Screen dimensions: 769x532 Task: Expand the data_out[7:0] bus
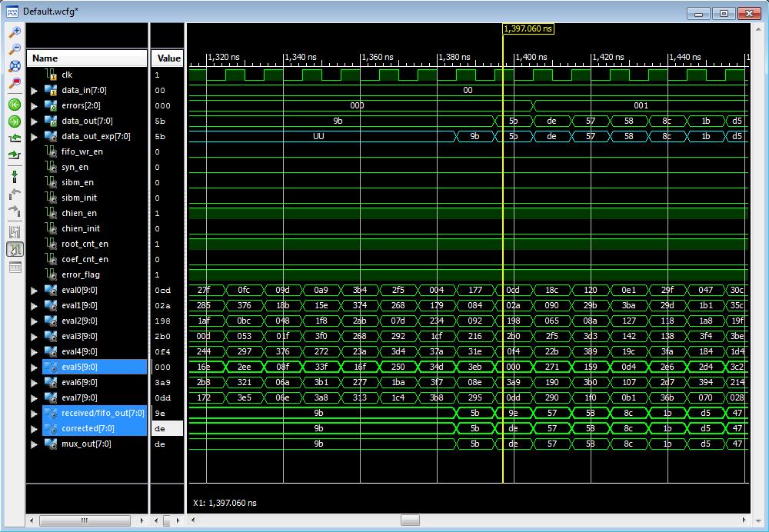34,121
